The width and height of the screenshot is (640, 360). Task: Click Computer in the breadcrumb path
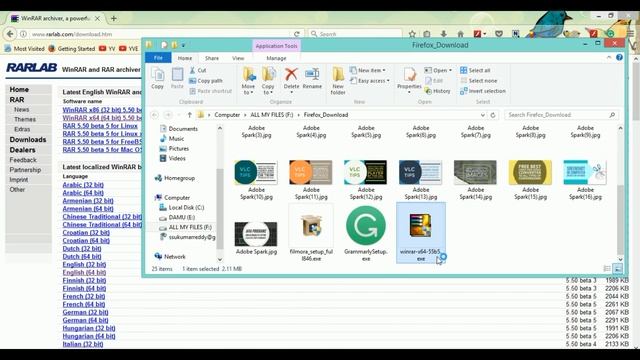[x=227, y=115]
